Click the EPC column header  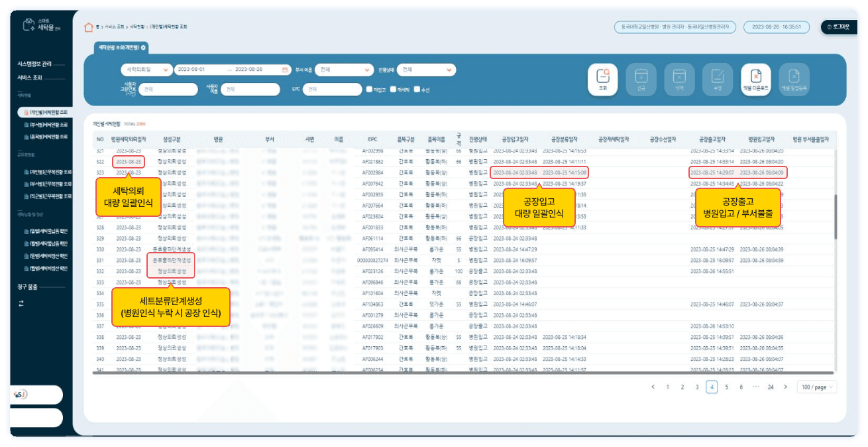pyautogui.click(x=373, y=139)
